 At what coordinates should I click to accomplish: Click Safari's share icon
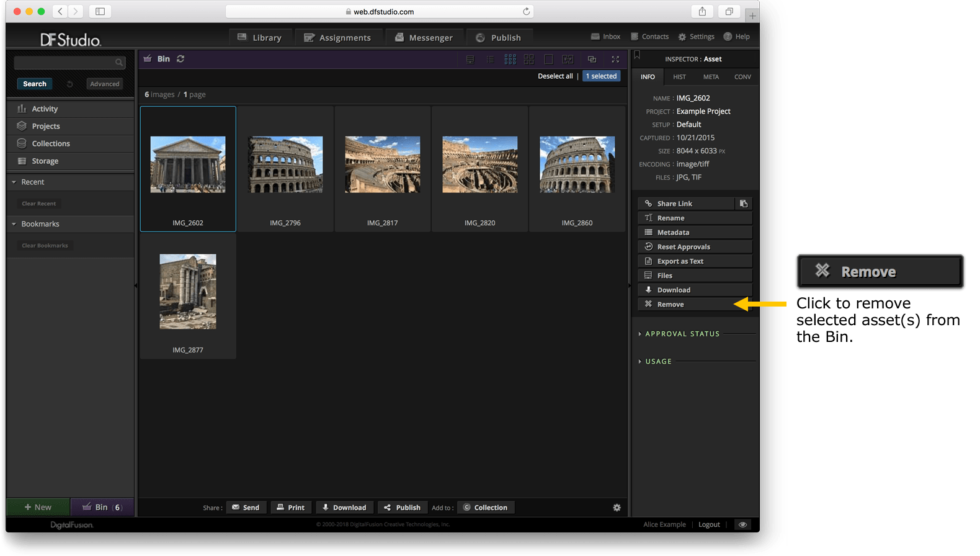702,11
